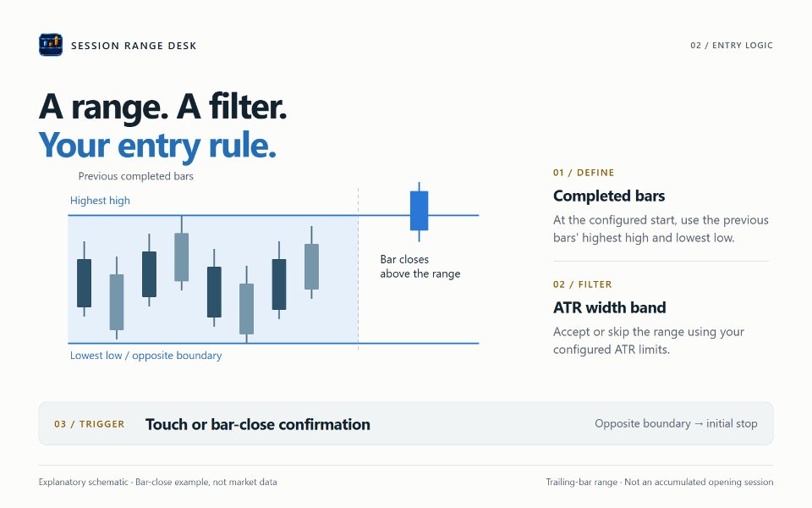
Task: Open the '02 / Entry Logic' section label
Action: click(731, 45)
